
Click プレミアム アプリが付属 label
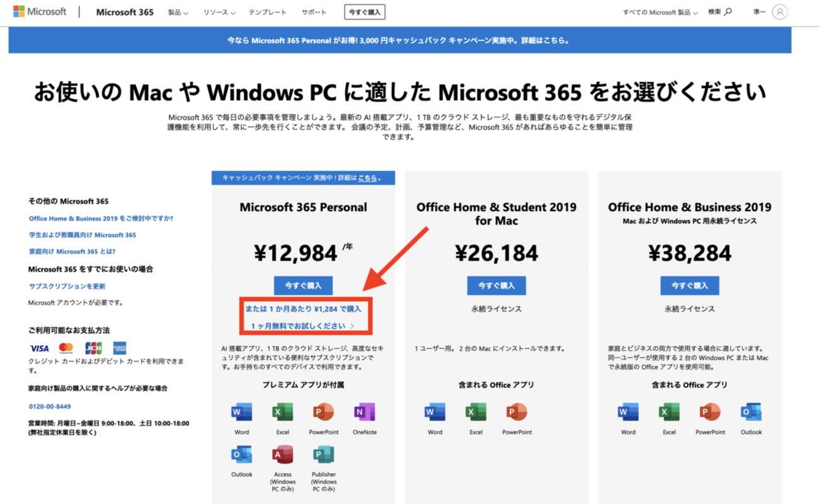pos(303,384)
